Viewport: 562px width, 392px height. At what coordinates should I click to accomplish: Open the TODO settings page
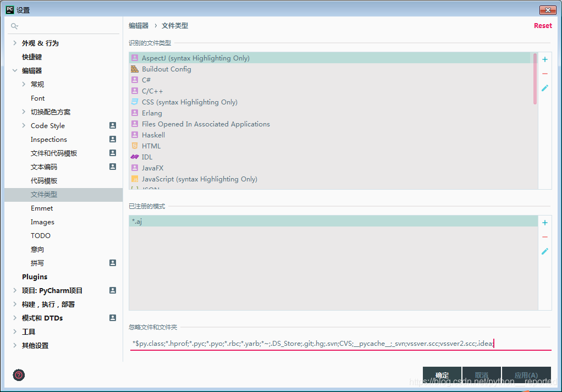41,236
